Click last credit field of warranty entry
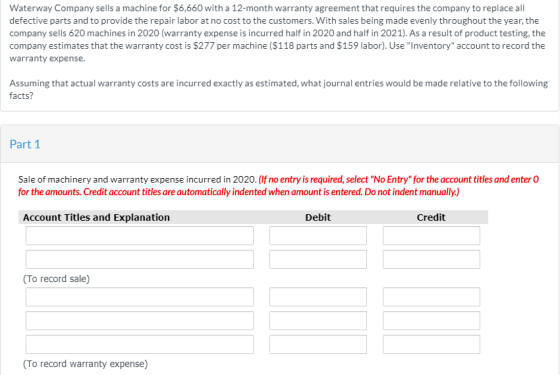 pos(431,344)
